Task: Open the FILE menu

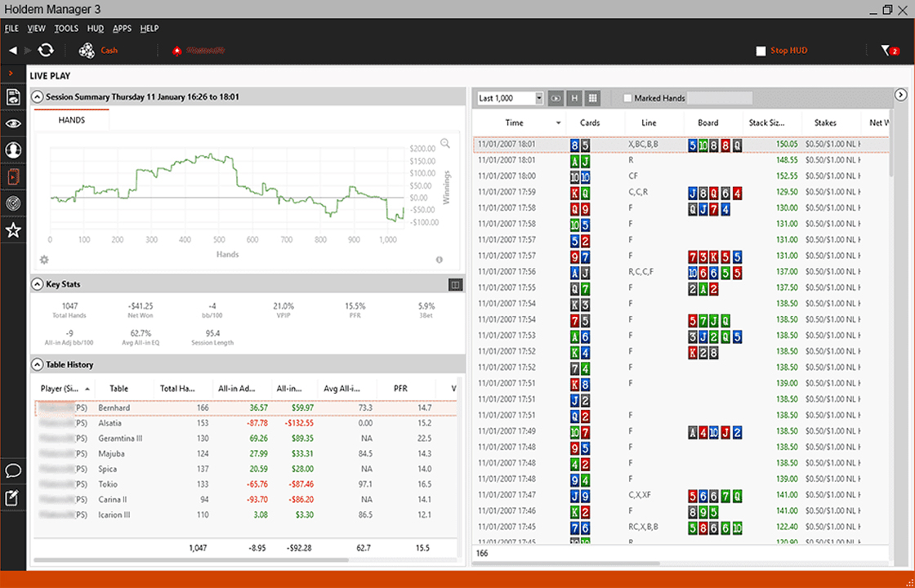Action: coord(11,28)
